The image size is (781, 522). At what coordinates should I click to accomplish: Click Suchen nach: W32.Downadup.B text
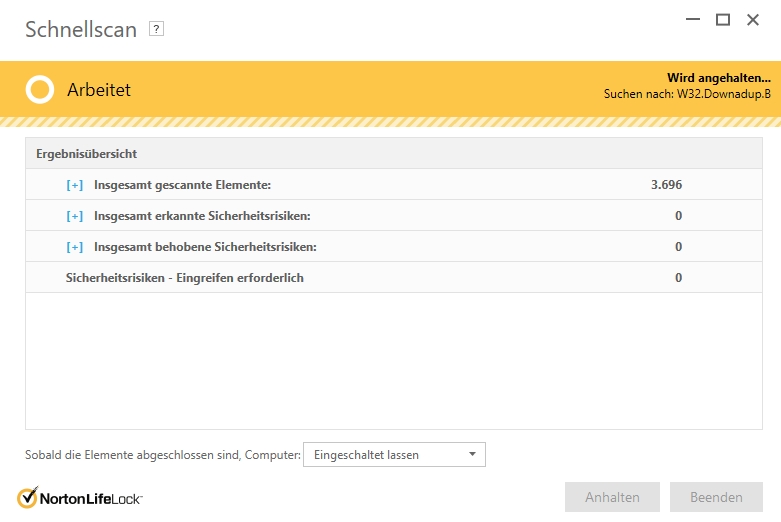(687, 94)
